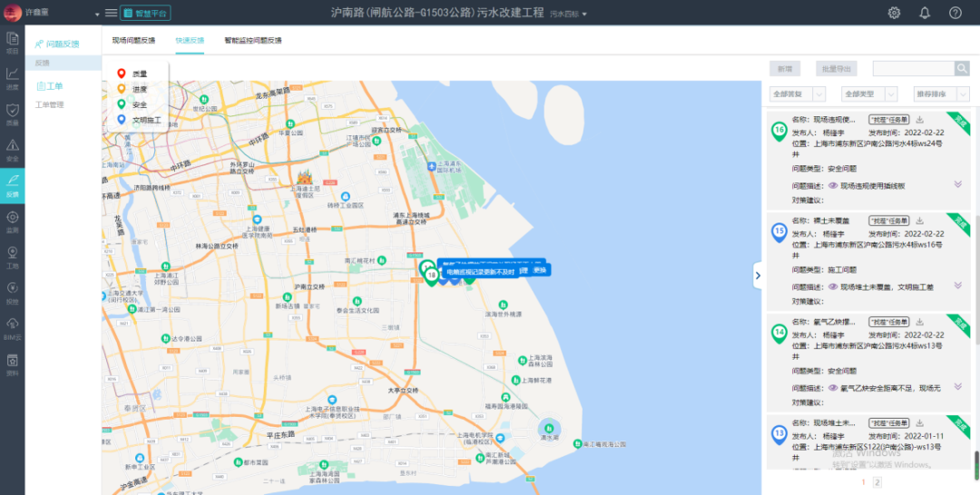This screenshot has width=980, height=495.
Task: Open 找茬任务单 for issue 16
Action: point(888,120)
